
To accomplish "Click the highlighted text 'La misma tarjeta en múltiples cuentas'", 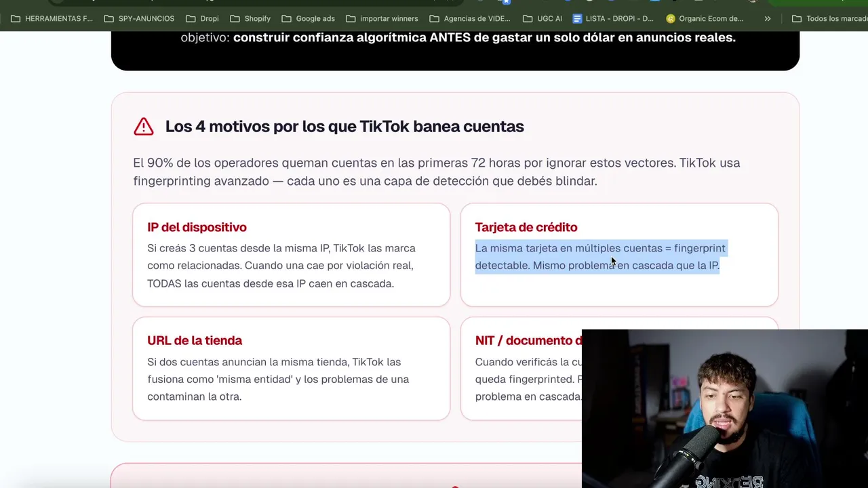I will point(568,248).
